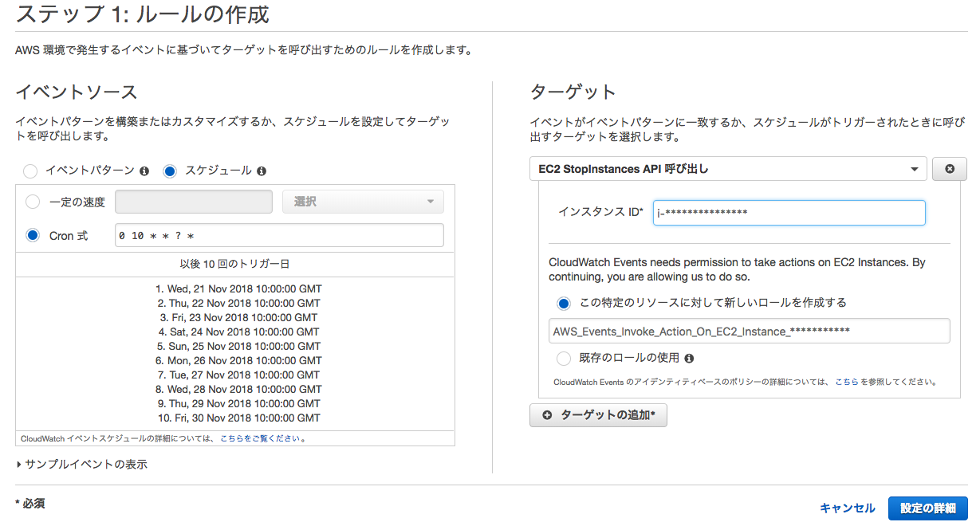This screenshot has height=522, width=980.
Task: Click the ステップ 1: ルールの作成 title
Action: tap(143, 14)
